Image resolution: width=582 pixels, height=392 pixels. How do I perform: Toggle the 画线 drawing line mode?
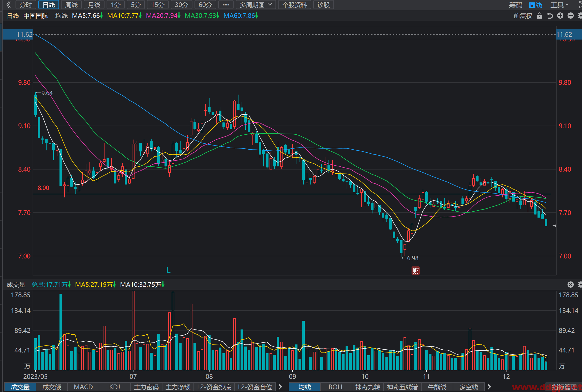535,5
